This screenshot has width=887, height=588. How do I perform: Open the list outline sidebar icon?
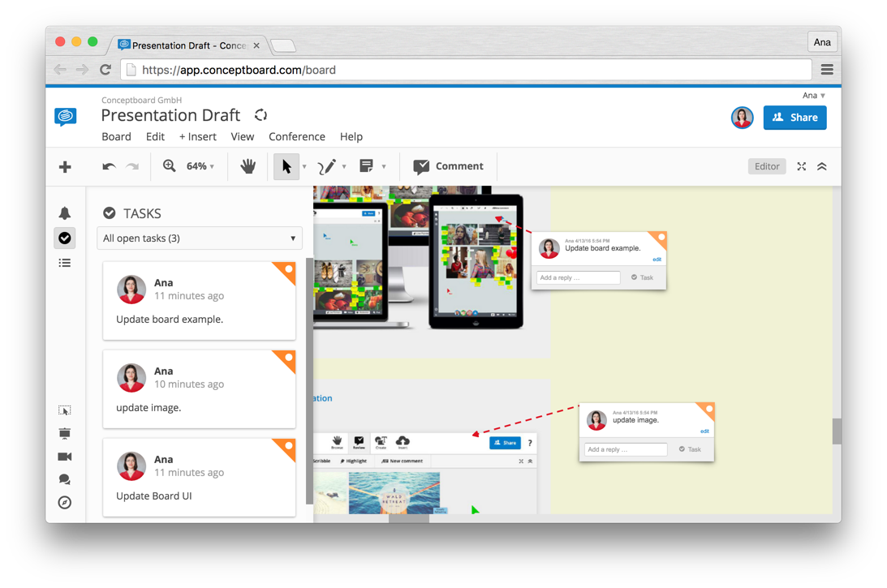(x=65, y=263)
